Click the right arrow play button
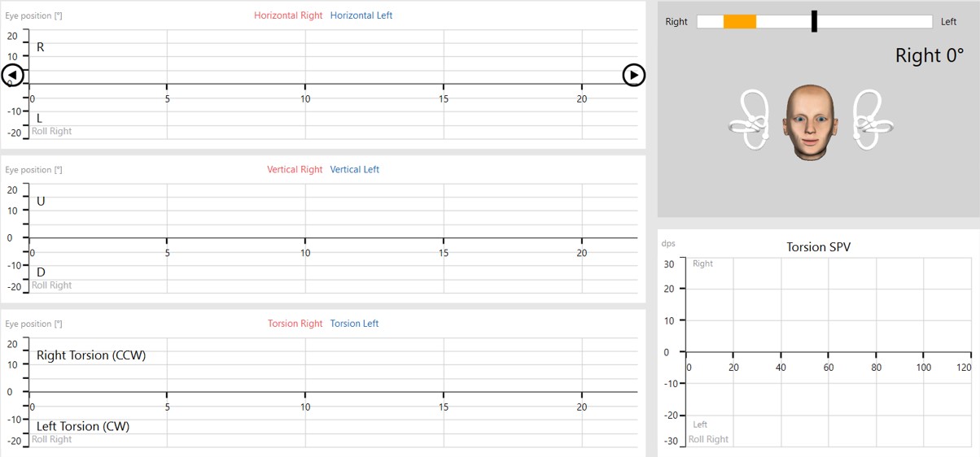This screenshot has width=980, height=457. tap(633, 75)
